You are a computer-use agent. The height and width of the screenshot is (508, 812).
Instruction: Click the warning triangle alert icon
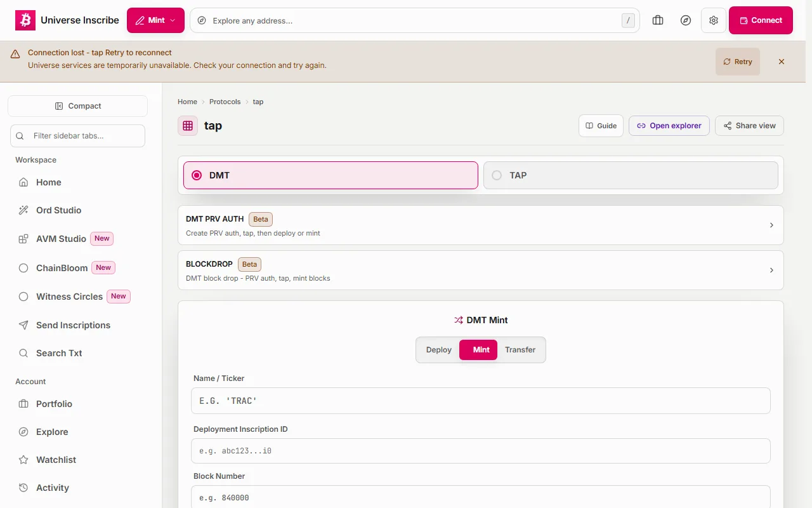[15, 55]
